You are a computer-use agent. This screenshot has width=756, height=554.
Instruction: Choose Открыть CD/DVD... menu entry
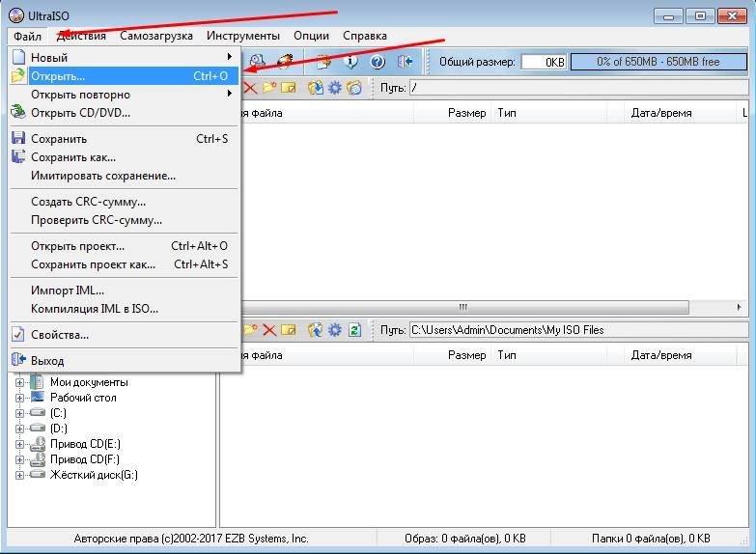coord(124,113)
